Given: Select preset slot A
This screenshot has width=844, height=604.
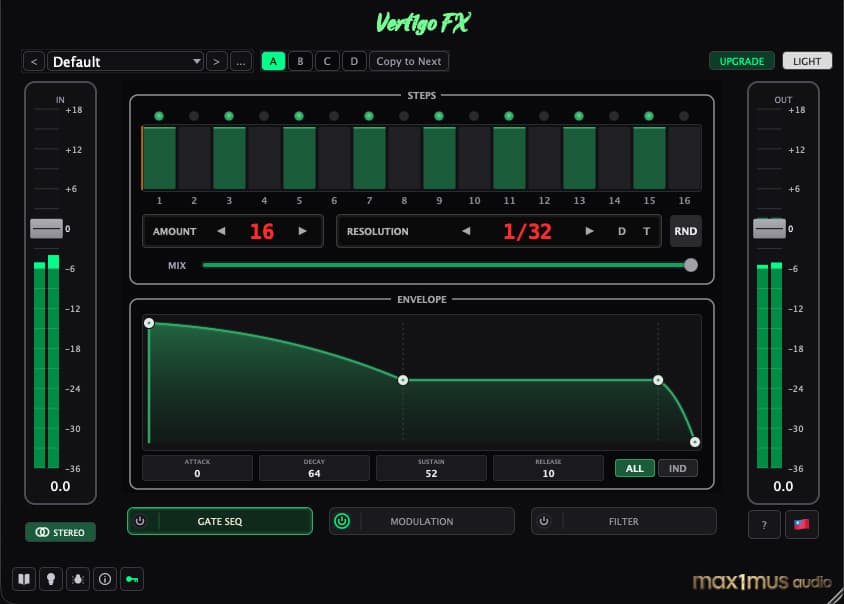Looking at the screenshot, I should tap(273, 61).
